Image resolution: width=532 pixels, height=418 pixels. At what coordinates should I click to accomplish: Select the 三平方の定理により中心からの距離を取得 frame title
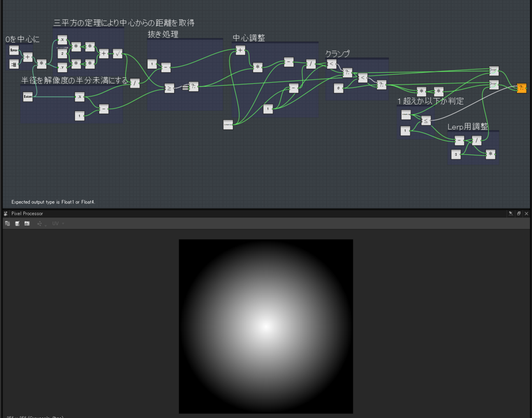[x=124, y=23]
